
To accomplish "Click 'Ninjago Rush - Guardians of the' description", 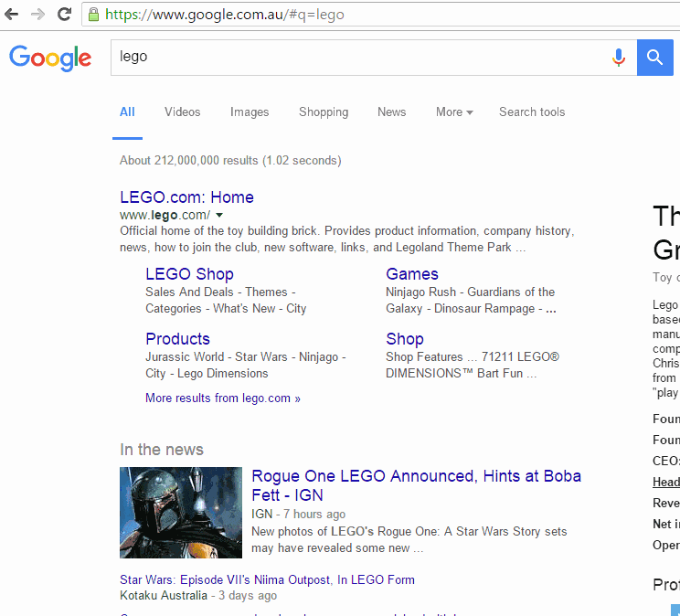I will 471,300.
